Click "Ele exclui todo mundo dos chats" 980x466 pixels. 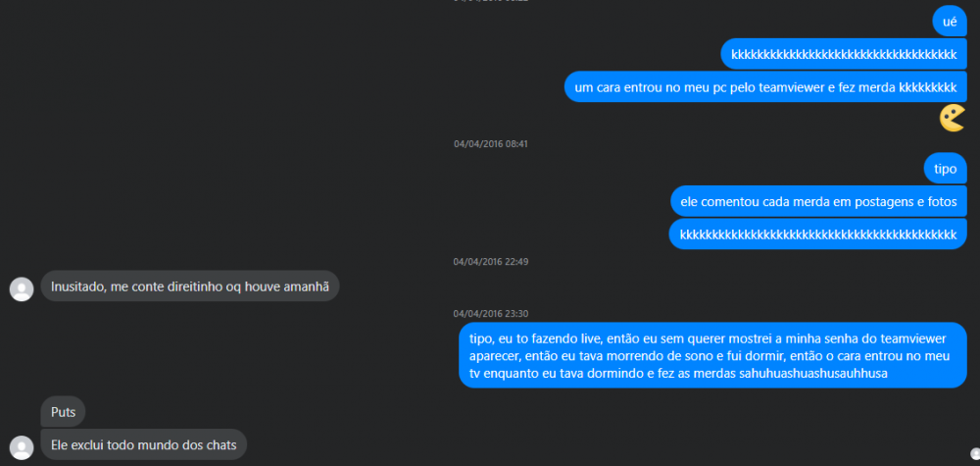click(144, 444)
